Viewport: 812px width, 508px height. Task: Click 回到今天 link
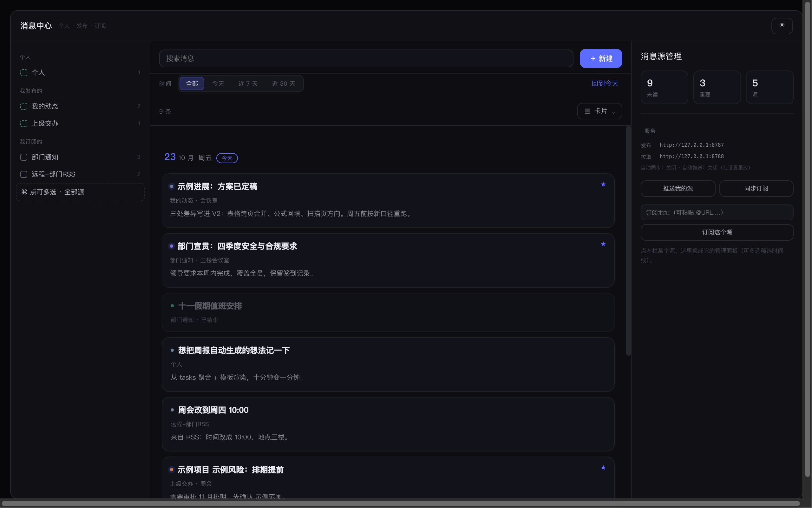tap(605, 83)
